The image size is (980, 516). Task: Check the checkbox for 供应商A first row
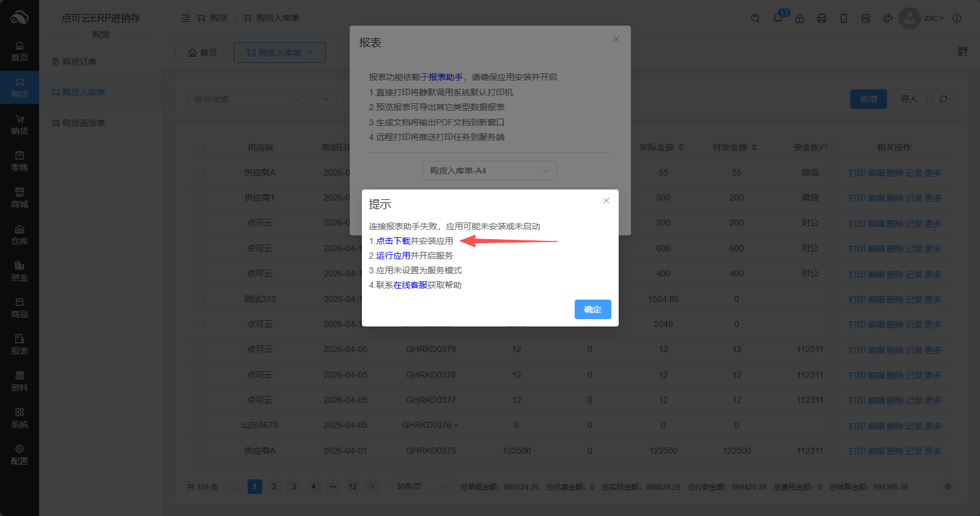click(x=200, y=173)
